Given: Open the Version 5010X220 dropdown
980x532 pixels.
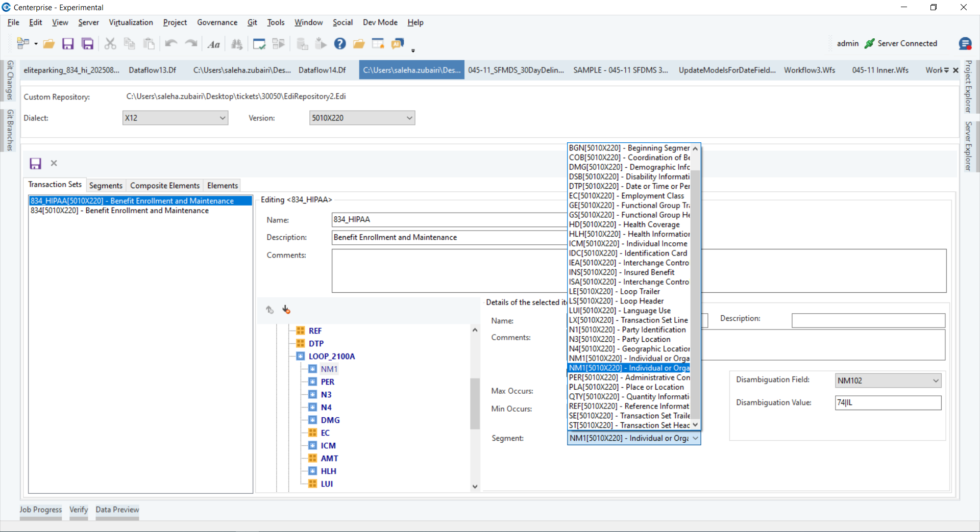Looking at the screenshot, I should [x=362, y=118].
